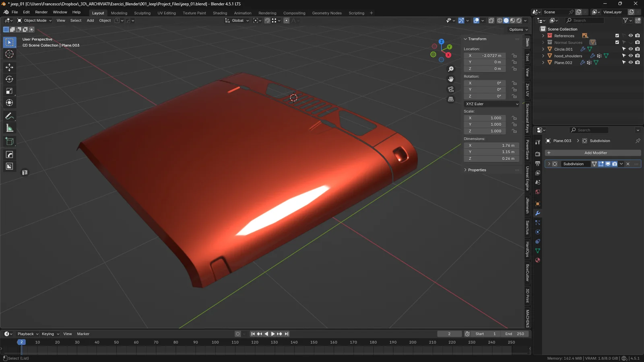Hide Plane.002 in viewport
This screenshot has height=362, width=644.
631,62
